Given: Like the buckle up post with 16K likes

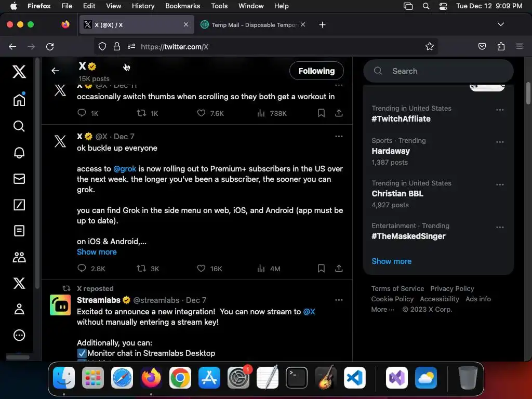Looking at the screenshot, I should click(x=201, y=269).
